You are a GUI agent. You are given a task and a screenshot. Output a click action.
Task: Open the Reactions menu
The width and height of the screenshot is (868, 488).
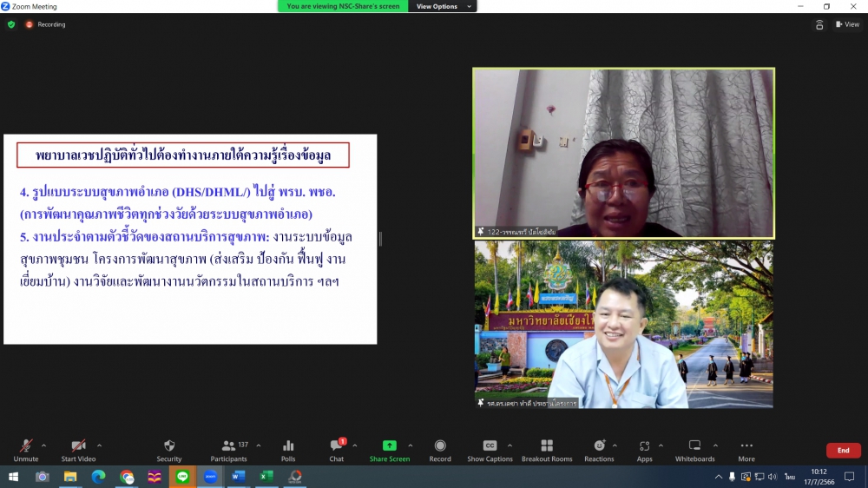point(599,450)
